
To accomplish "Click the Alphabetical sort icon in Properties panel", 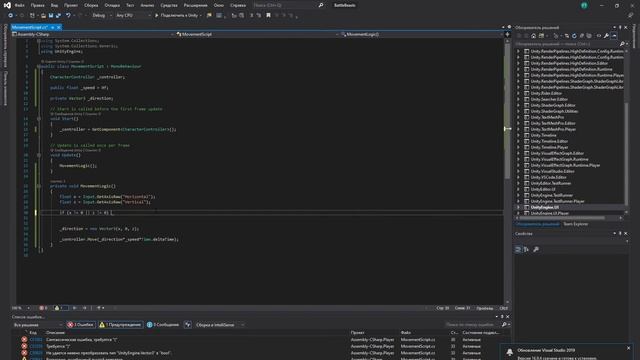I will [x=527, y=249].
